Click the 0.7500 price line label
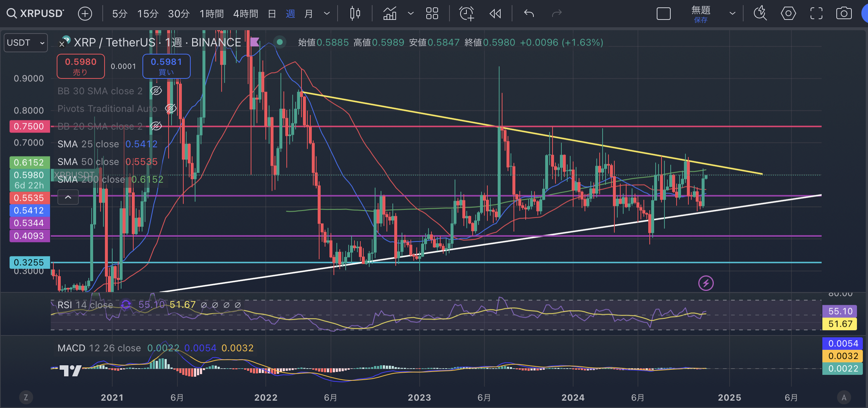This screenshot has width=868, height=408. click(29, 126)
